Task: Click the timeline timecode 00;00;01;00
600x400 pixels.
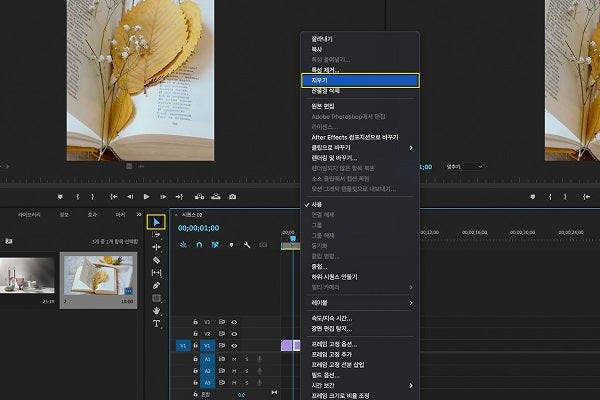Action: click(x=198, y=228)
